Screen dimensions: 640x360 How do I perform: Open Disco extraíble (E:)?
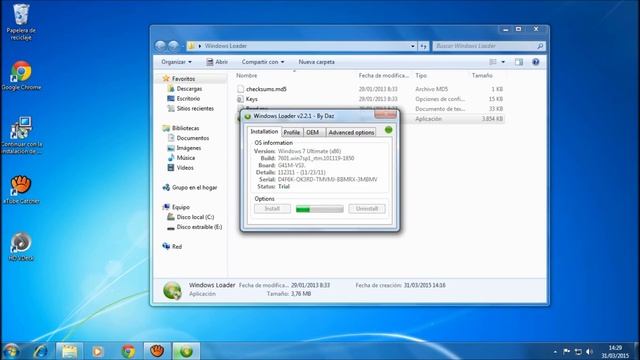tap(195, 227)
